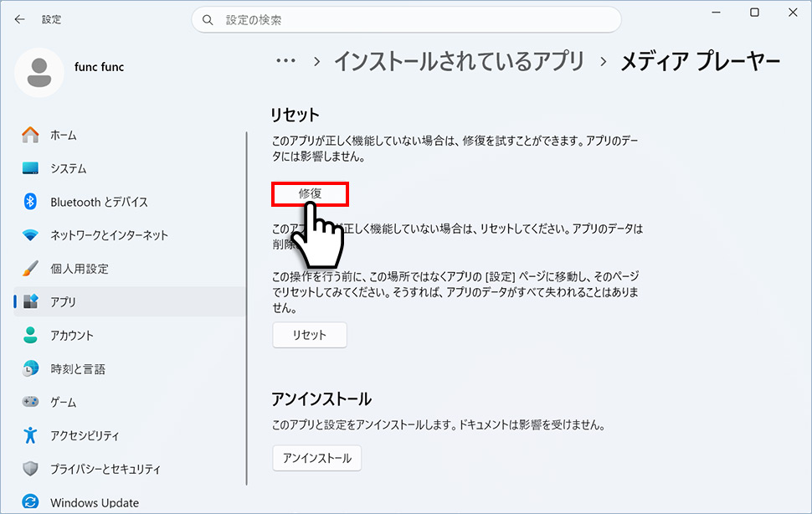Viewport: 812px width, 514px height.
Task: Click the Wi-Fi network icon
Action: tap(30, 235)
